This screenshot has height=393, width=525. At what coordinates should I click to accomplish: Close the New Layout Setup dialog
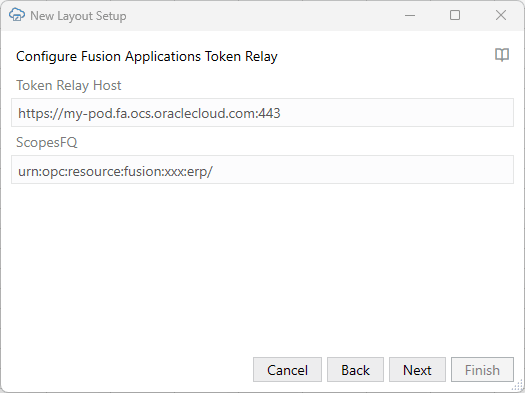501,15
